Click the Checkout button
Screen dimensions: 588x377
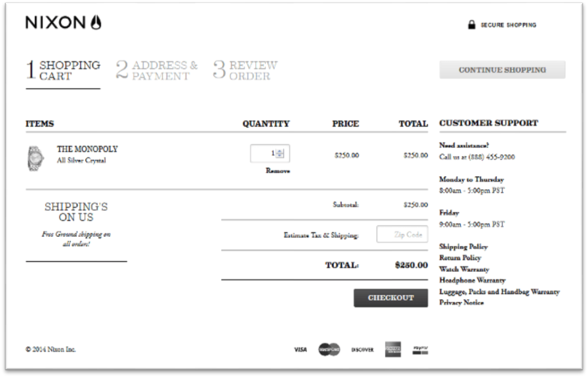pos(391,298)
